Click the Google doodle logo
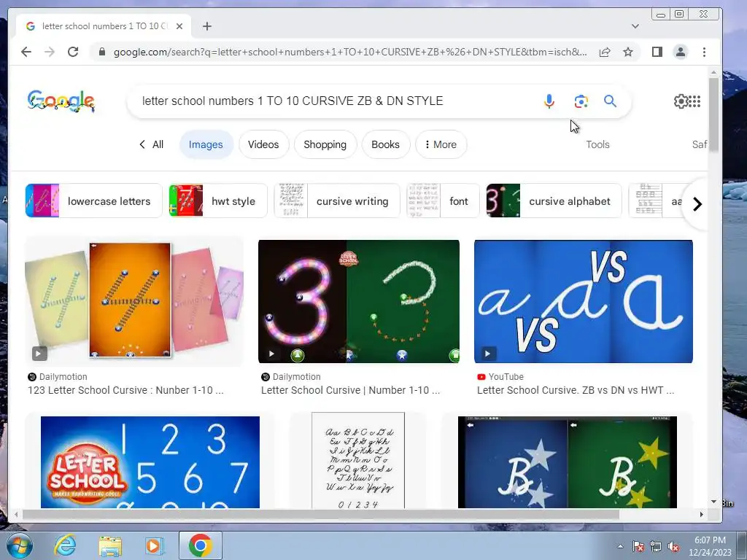Screen dimensions: 747x560 coord(61,101)
